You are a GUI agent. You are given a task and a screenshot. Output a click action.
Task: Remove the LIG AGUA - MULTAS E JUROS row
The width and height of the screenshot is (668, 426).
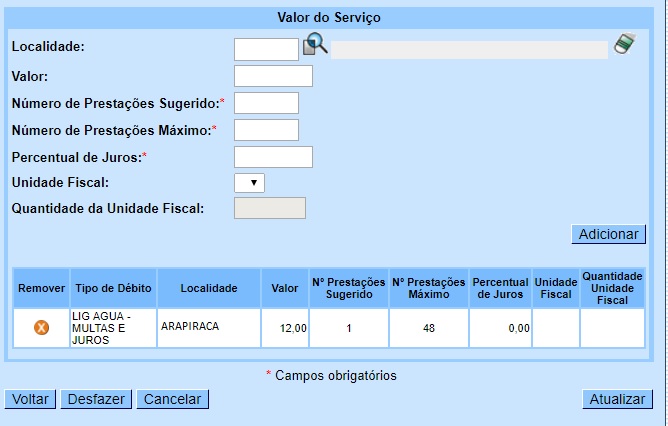coord(42,327)
